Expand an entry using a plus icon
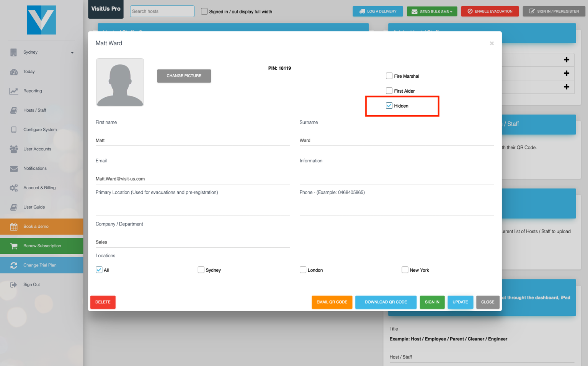The width and height of the screenshot is (588, 366). pos(567,60)
